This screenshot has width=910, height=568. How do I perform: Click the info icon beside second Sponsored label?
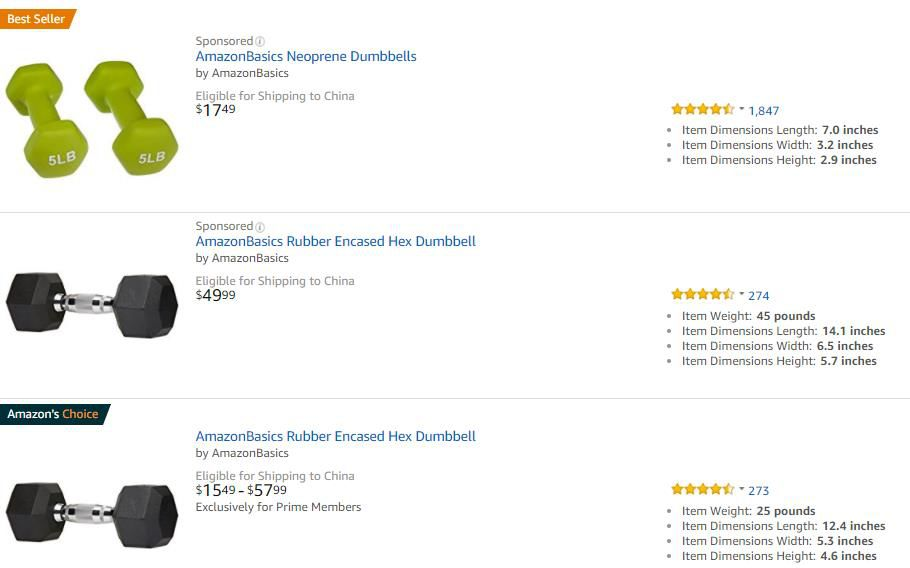tap(260, 227)
